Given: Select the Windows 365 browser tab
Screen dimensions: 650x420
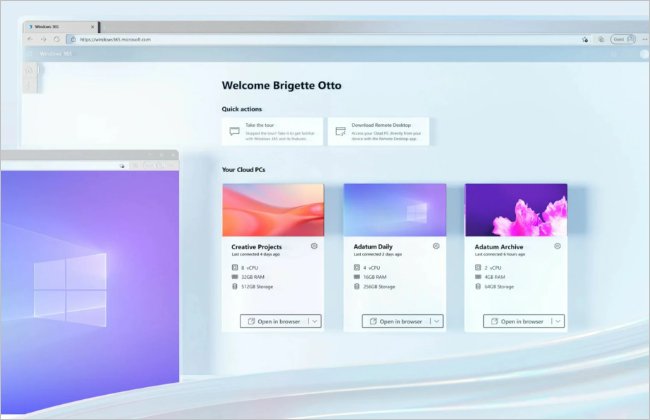Looking at the screenshot, I should coord(61,27).
